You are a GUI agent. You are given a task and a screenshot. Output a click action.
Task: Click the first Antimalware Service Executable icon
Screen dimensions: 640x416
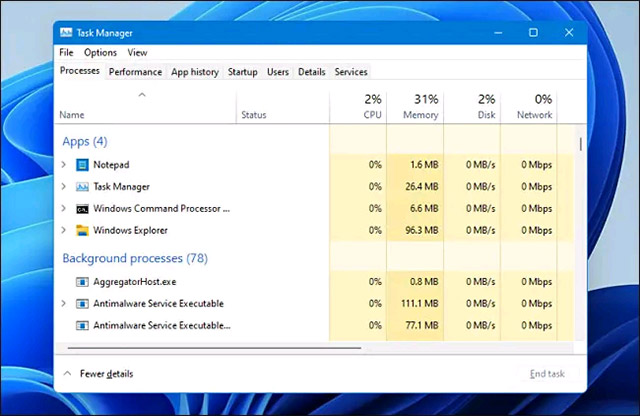pyautogui.click(x=83, y=303)
